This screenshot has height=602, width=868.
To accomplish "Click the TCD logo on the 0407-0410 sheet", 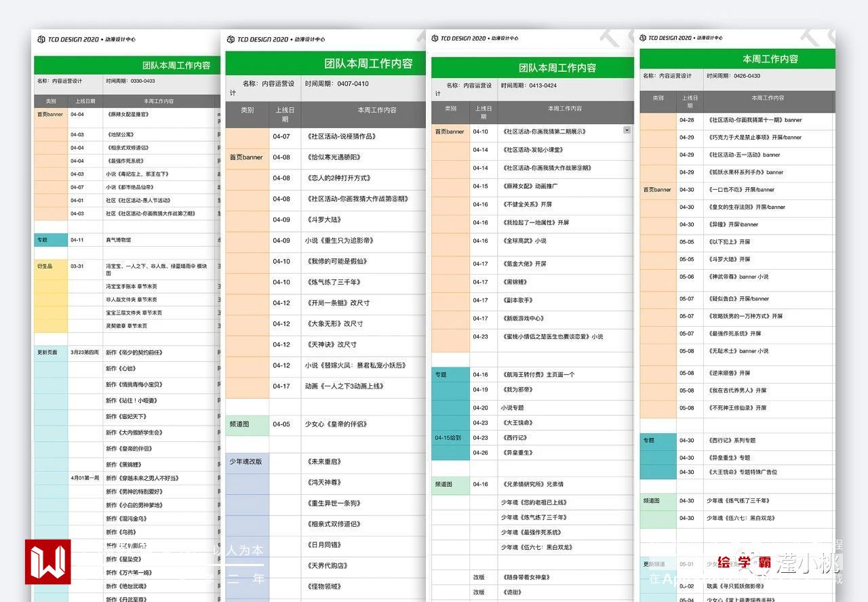I will [x=231, y=39].
